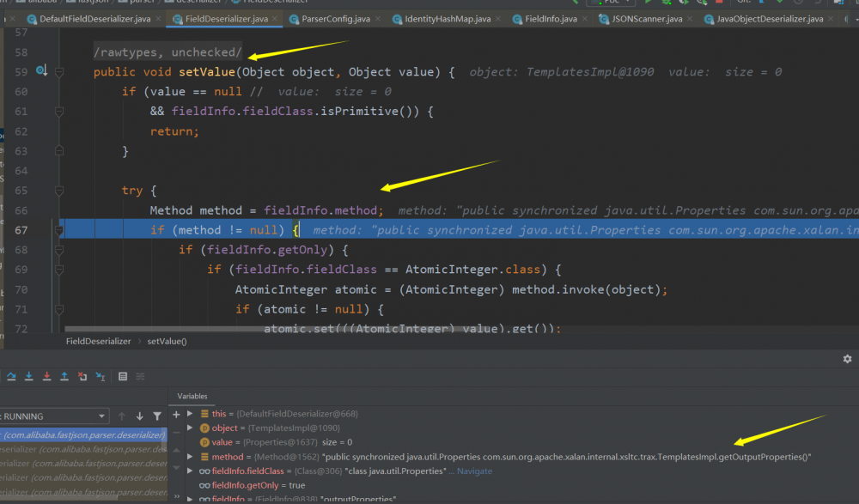Click the frames filter funnel icon
The image size is (859, 504).
[x=156, y=416]
